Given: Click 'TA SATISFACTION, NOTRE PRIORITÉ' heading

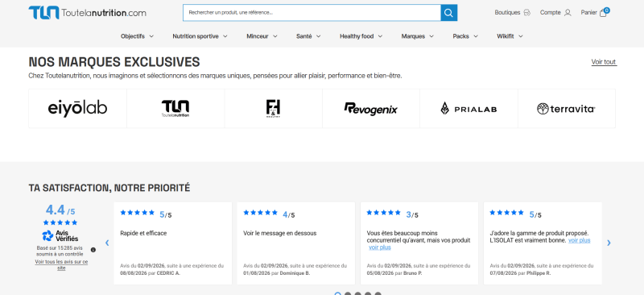Looking at the screenshot, I should tap(109, 188).
